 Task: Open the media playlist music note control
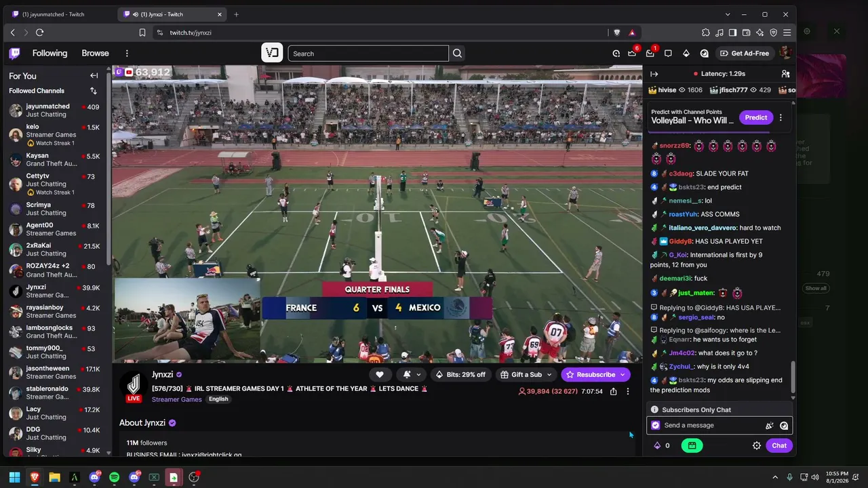pyautogui.click(x=719, y=33)
